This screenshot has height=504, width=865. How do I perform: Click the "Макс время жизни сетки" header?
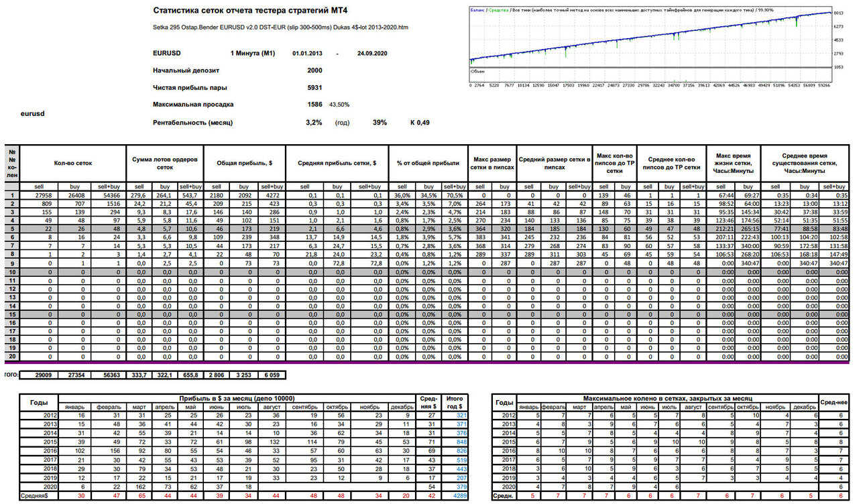point(733,163)
